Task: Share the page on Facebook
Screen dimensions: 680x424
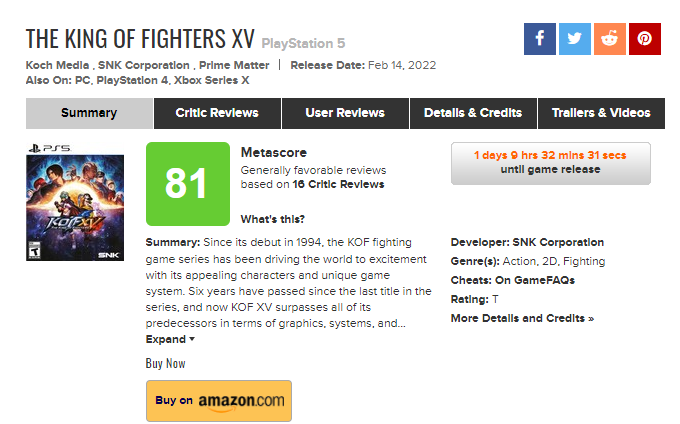Action: tap(540, 39)
